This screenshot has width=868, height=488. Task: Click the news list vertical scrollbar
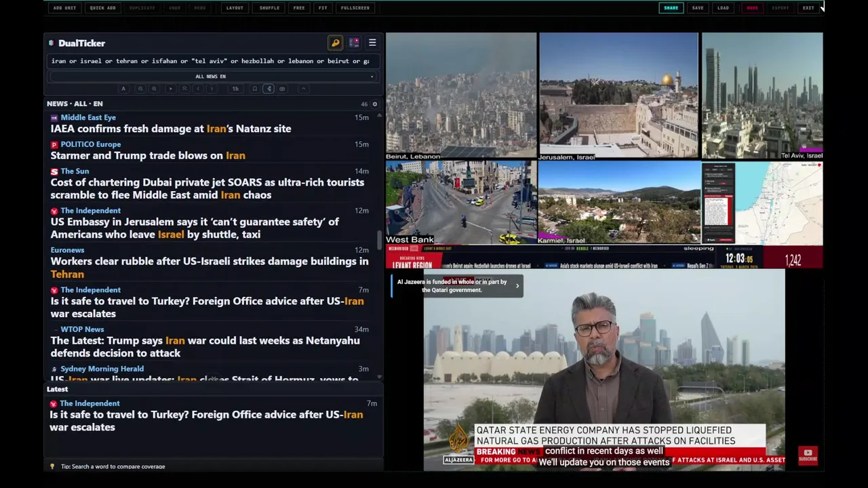380,241
